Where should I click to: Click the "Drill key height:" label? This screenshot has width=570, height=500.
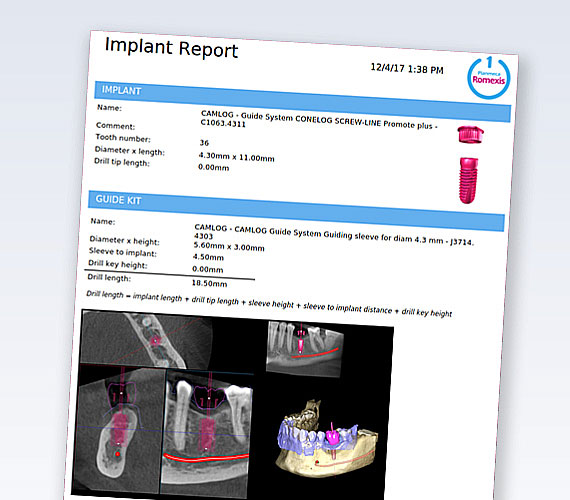point(117,264)
